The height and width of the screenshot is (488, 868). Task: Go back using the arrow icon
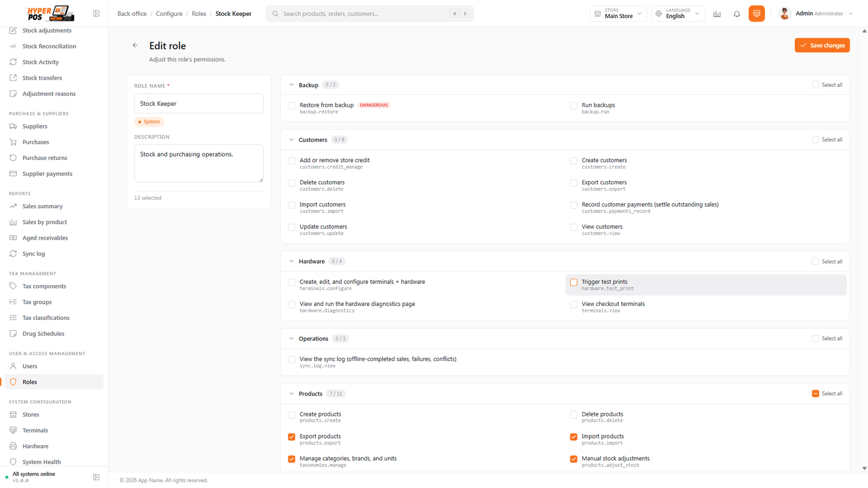[x=135, y=46]
